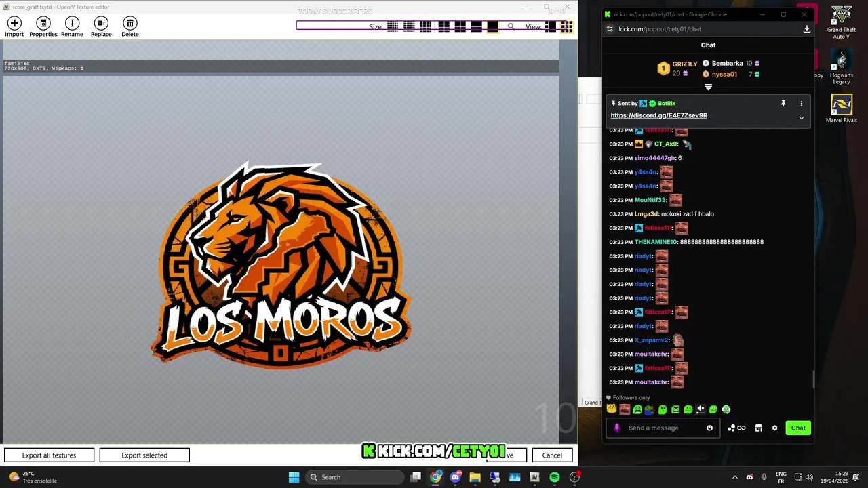Click the yellow cat emote shortcut
868x488 pixels.
(612, 409)
